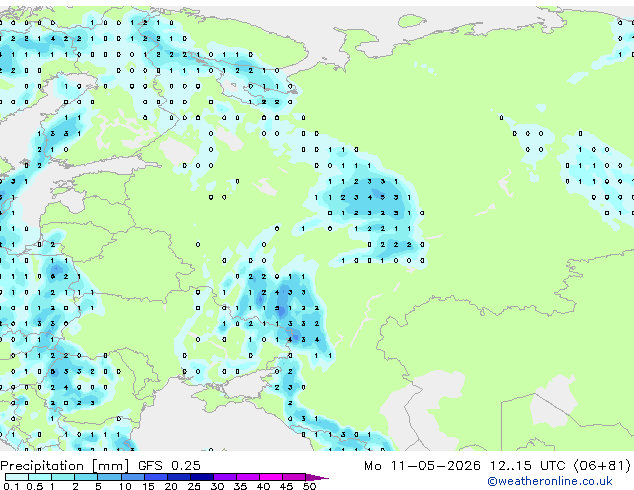Click legend scale label "40"
Screen dimensions: 634x490
point(264,486)
